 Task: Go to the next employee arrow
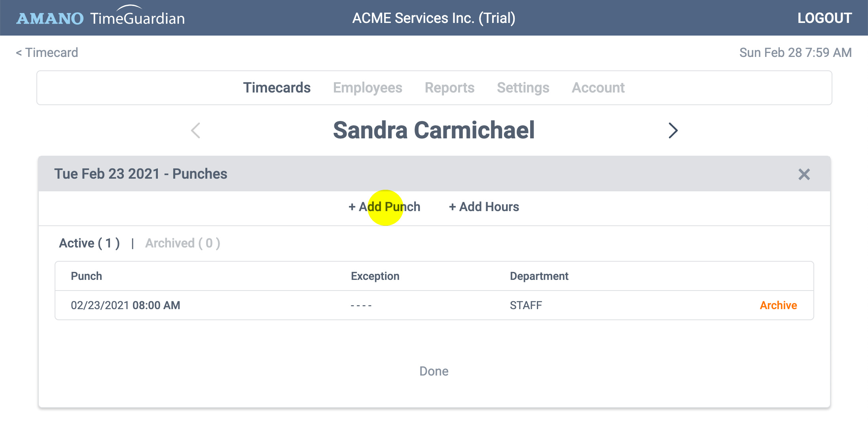click(673, 130)
